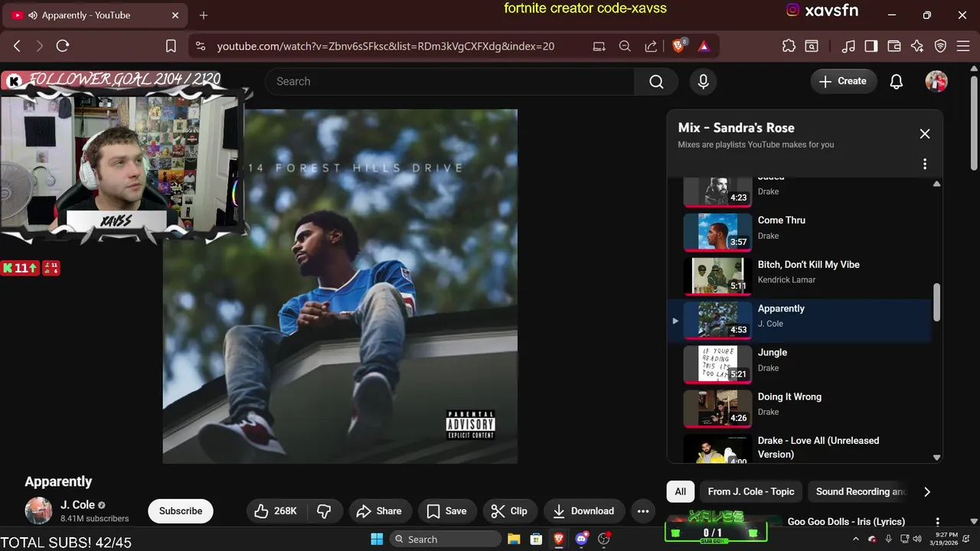The width and height of the screenshot is (980, 551).
Task: Dislike the video with thumbs down
Action: pos(324,511)
